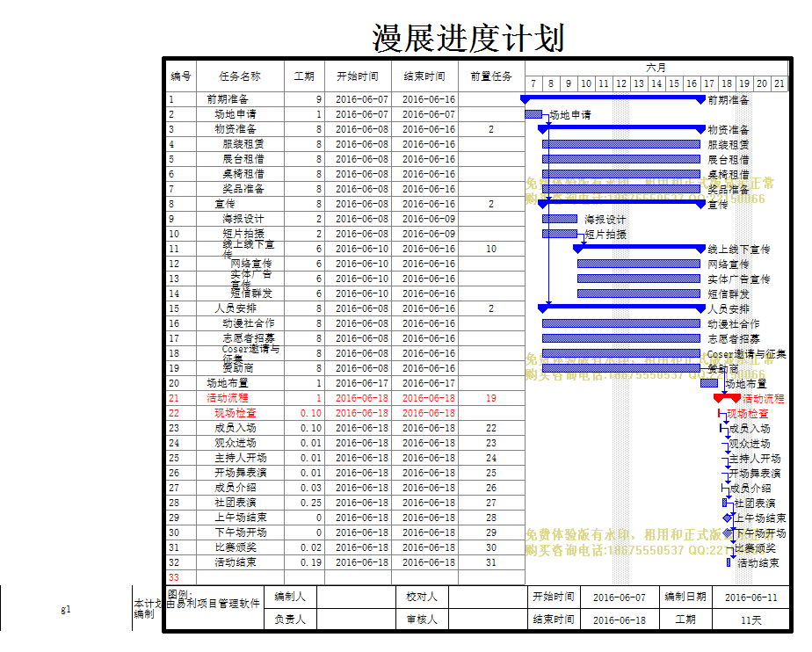Viewport: 812px width, 652px height.
Task: Click the 上午场结束 milestone diamond
Action: [x=728, y=518]
